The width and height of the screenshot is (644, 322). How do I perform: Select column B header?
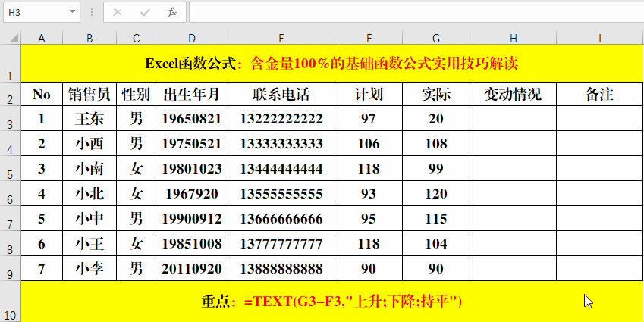click(x=90, y=38)
